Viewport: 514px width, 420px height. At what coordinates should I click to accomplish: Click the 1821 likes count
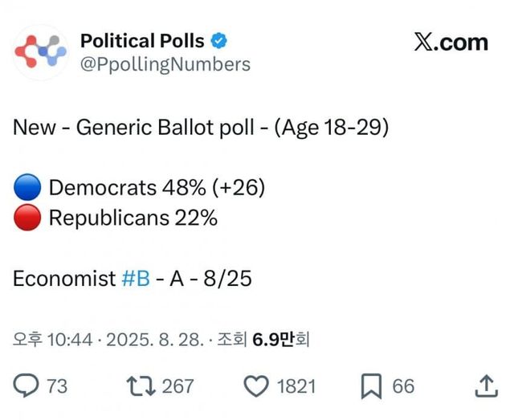296,386
